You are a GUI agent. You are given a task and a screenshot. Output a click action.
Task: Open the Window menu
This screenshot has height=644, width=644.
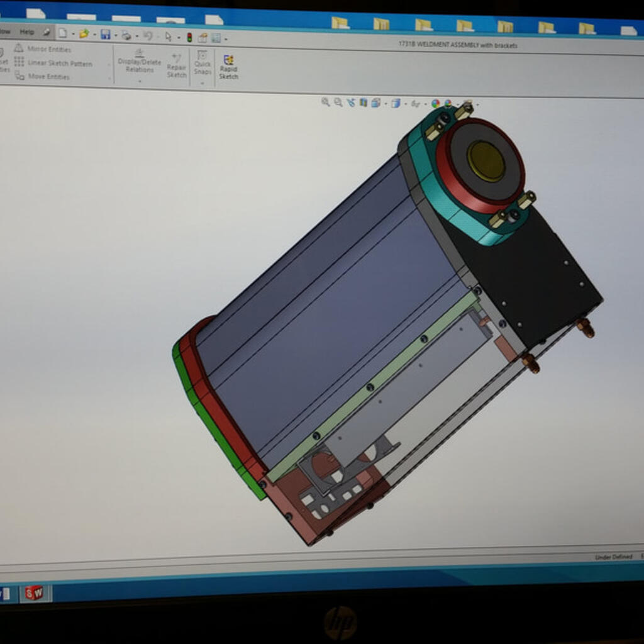[4, 31]
